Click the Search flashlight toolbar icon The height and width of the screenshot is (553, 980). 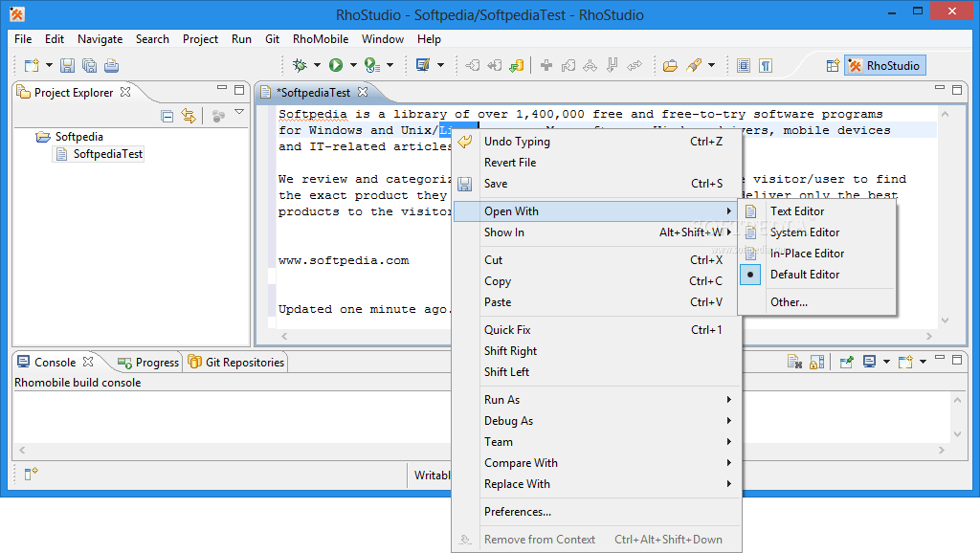pos(694,65)
